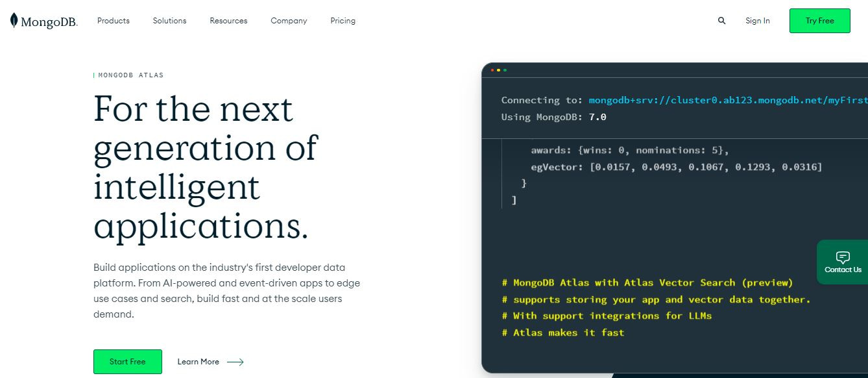Expand the Solutions navigation menu
This screenshot has width=868, height=378.
[169, 21]
